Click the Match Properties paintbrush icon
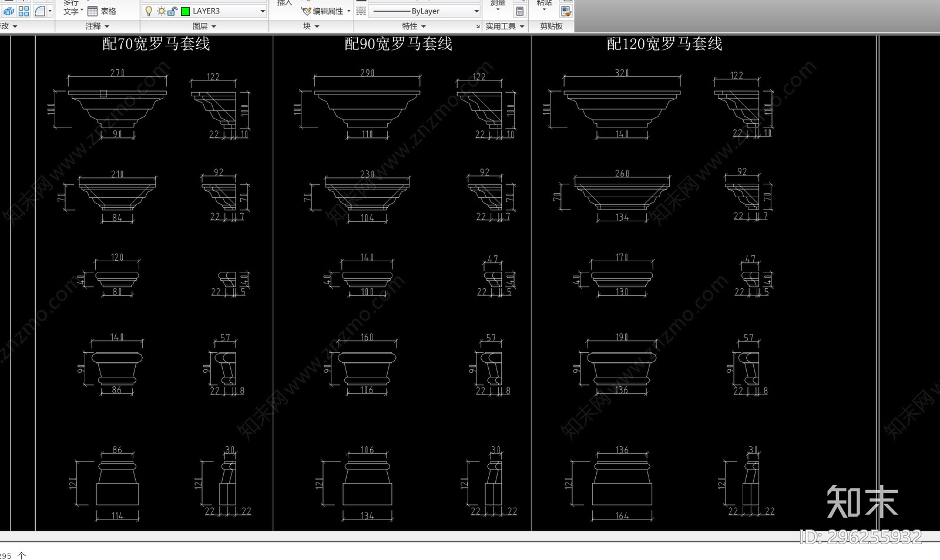 (x=566, y=11)
